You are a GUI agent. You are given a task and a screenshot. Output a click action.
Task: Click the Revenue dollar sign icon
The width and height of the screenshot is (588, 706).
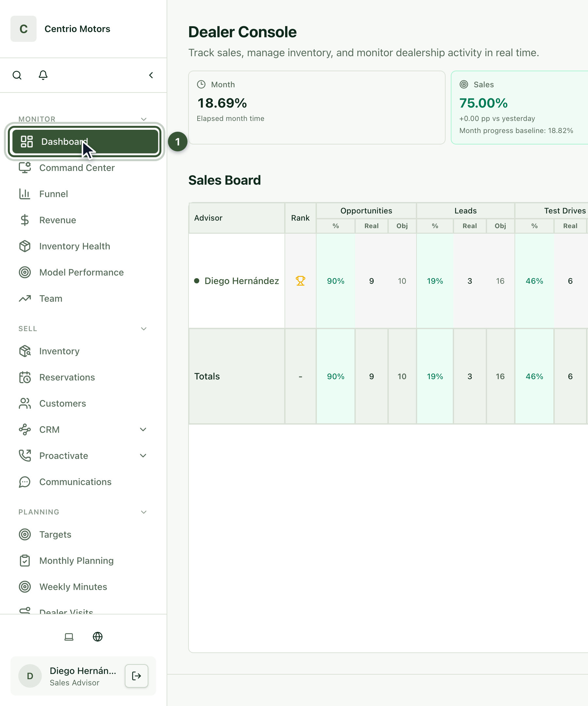(25, 220)
